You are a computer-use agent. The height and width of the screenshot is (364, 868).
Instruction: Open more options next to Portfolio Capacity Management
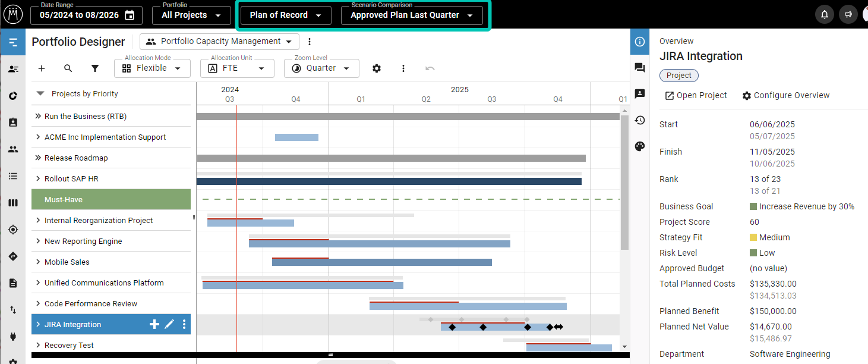tap(310, 42)
